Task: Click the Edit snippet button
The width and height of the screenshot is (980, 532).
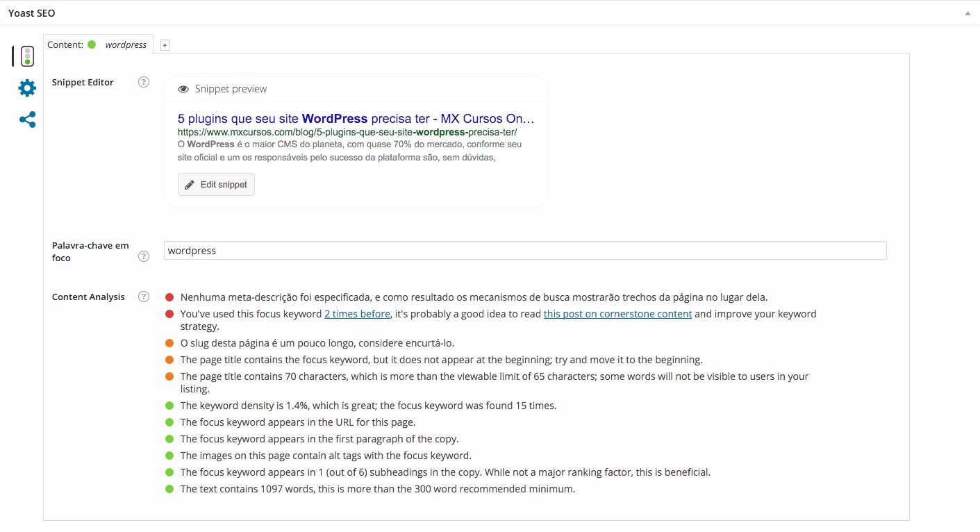Action: click(x=216, y=185)
